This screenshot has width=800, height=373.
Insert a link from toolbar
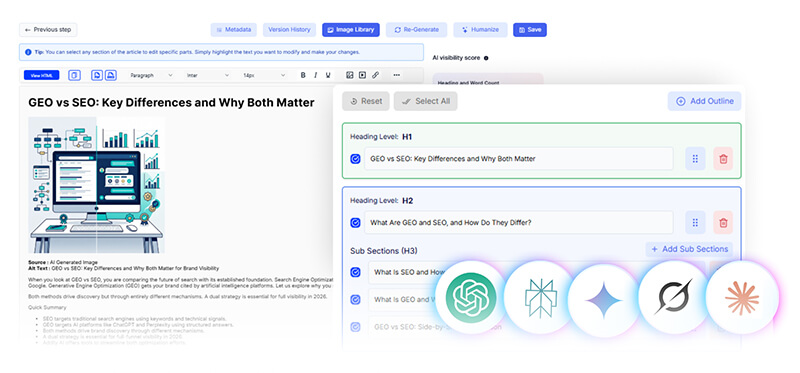tap(375, 75)
